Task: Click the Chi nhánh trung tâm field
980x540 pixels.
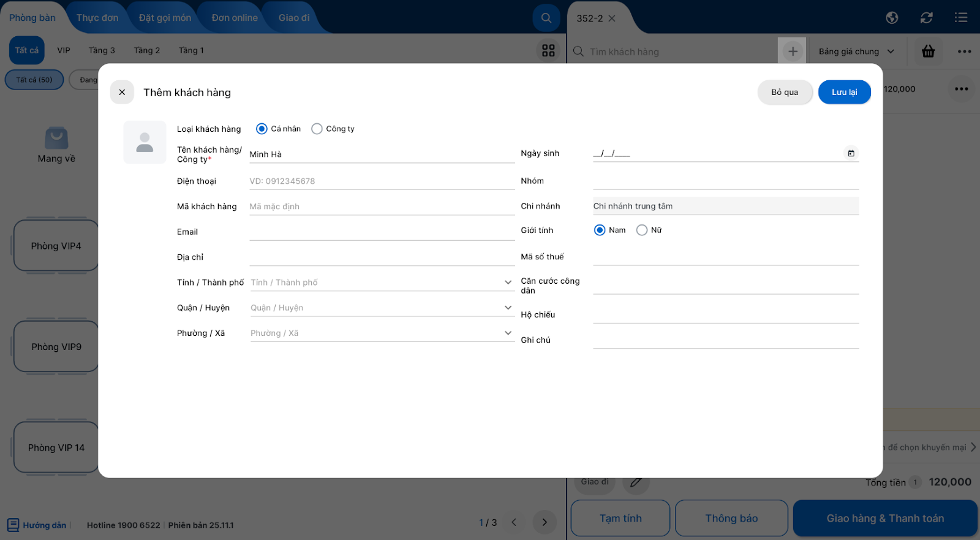Action: pos(726,206)
